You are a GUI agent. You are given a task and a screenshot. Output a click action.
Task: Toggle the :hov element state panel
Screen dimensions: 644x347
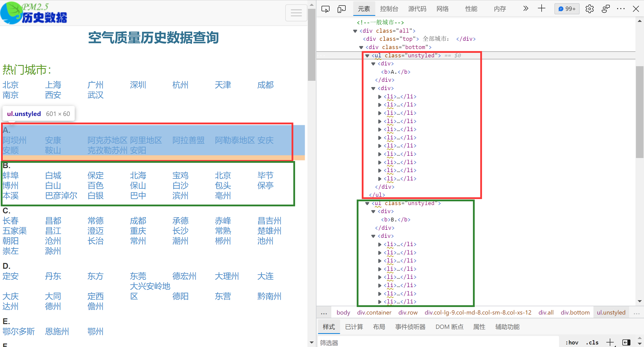pos(572,342)
